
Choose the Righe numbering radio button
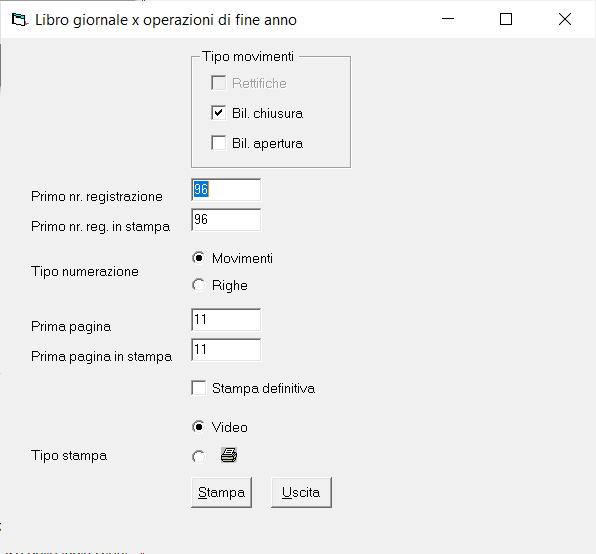198,285
